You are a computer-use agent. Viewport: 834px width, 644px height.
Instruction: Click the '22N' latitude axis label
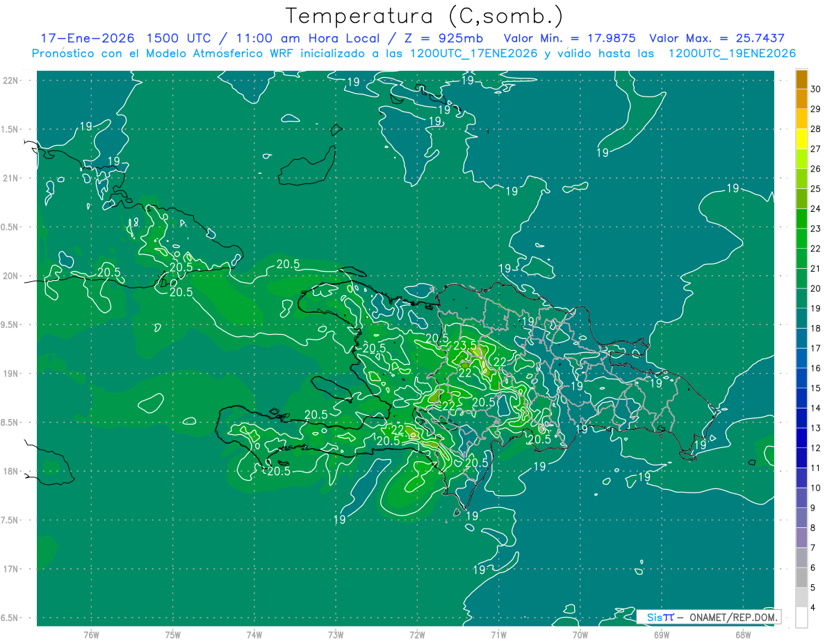pos(10,81)
